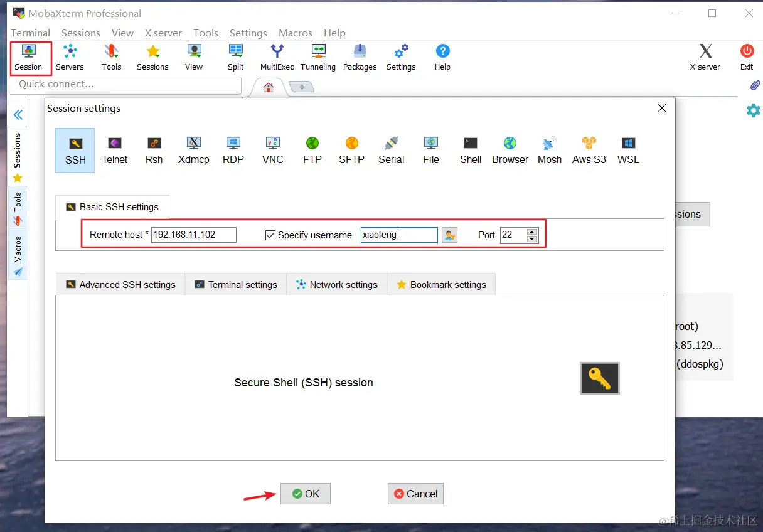
Task: Open the Sessions menu in menu bar
Action: coord(80,33)
